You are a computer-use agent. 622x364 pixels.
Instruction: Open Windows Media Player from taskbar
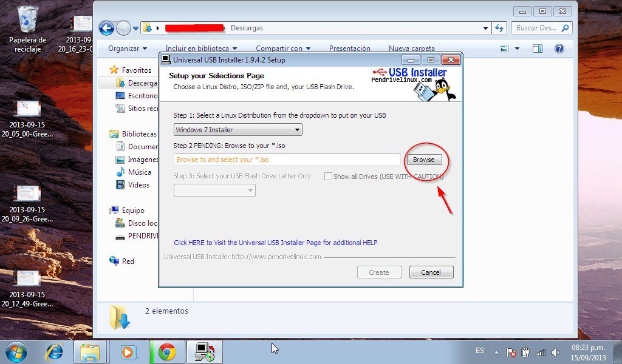point(128,351)
